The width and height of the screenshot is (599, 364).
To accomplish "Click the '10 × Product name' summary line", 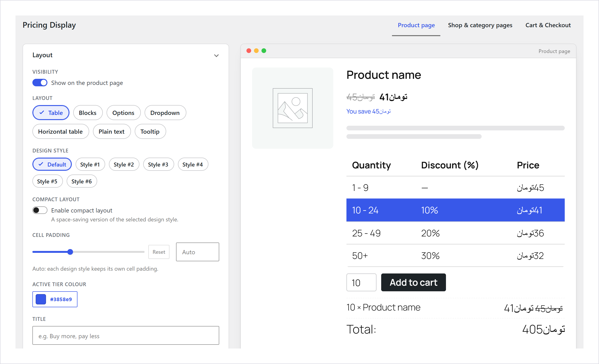I will coord(383,308).
